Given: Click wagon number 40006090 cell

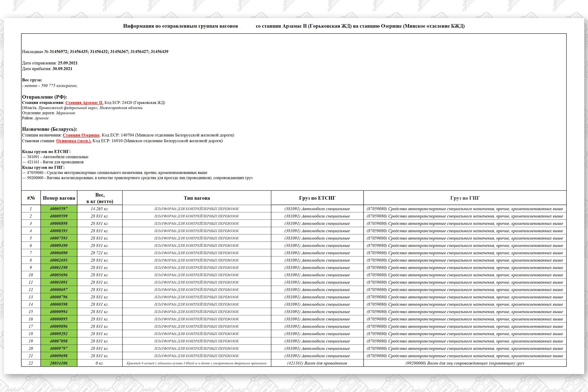Looking at the screenshot, I should point(59,253).
